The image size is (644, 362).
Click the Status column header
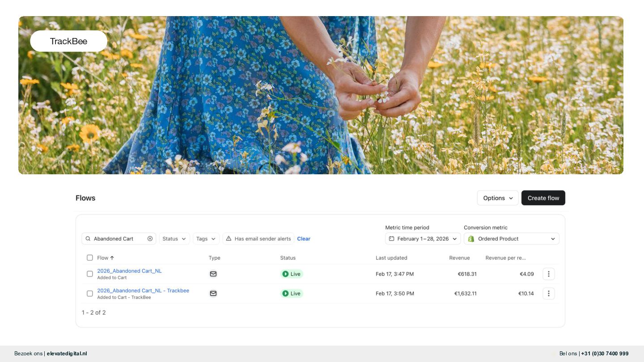coord(288,258)
